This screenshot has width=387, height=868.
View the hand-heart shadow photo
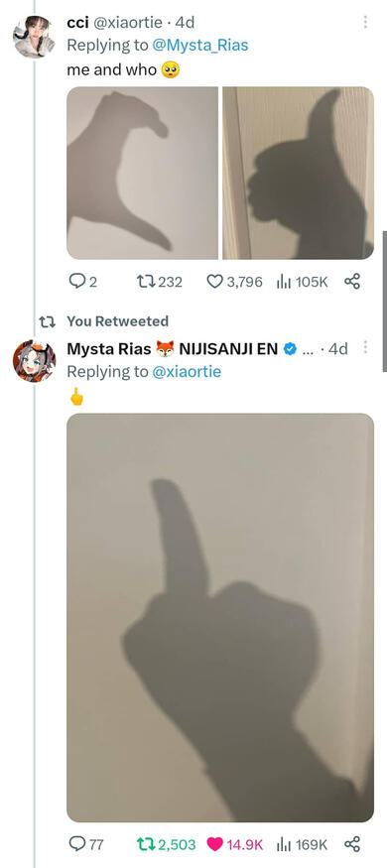[142, 173]
